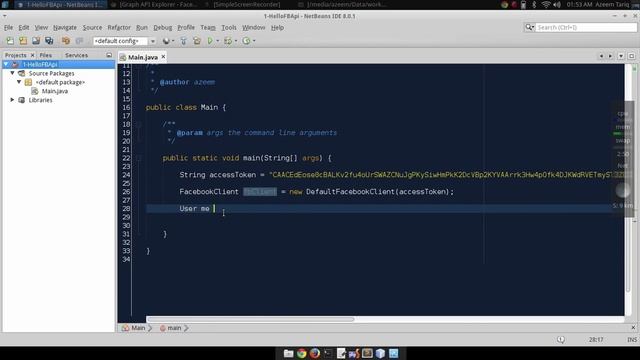640x360 pixels.
Task: Toggle the INS insert mode indicator
Action: coord(632,340)
